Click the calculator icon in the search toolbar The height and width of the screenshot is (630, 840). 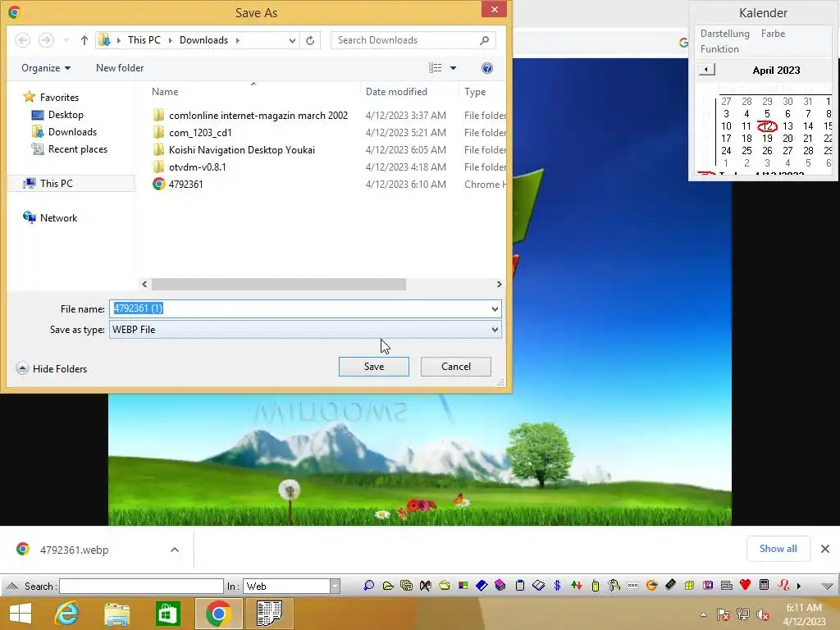765,585
